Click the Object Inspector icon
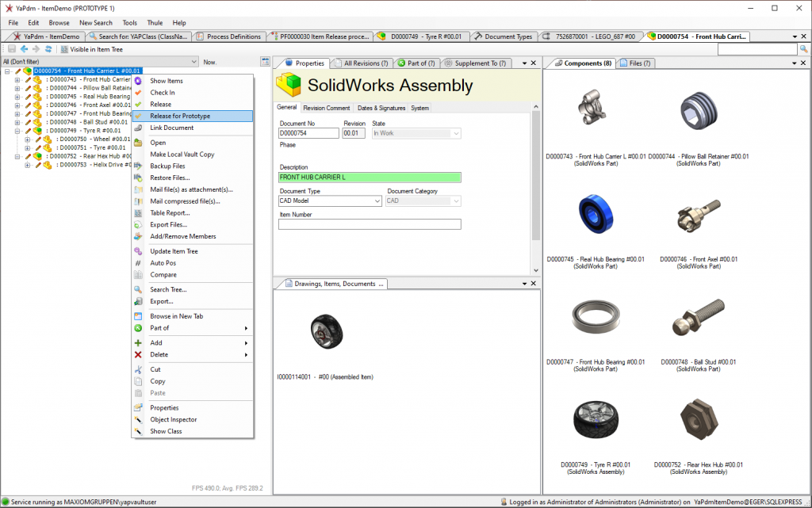The image size is (812, 508). click(138, 419)
